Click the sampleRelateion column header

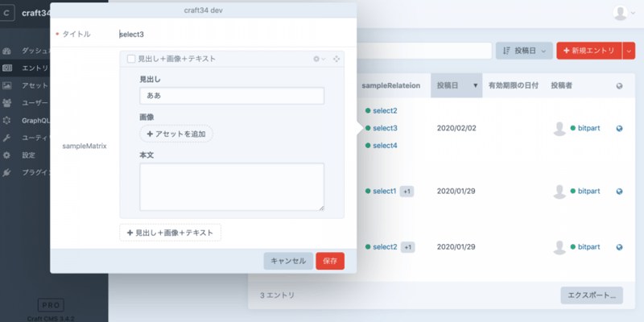(x=392, y=85)
